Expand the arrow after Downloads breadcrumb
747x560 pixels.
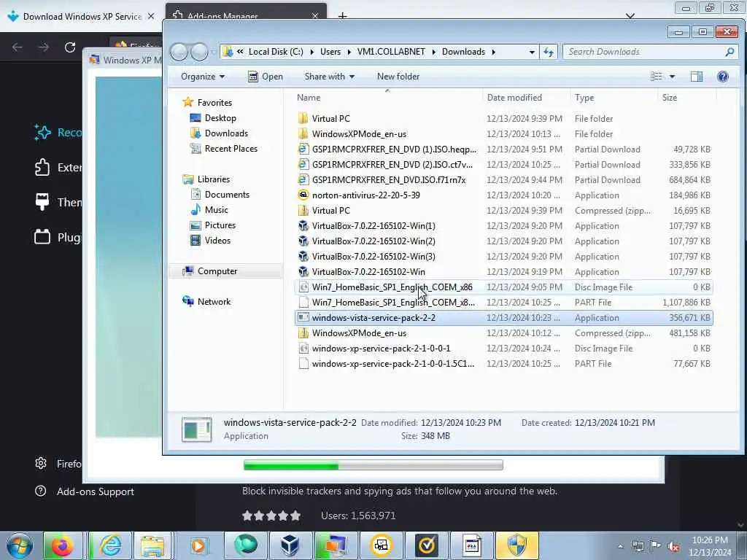(x=494, y=52)
